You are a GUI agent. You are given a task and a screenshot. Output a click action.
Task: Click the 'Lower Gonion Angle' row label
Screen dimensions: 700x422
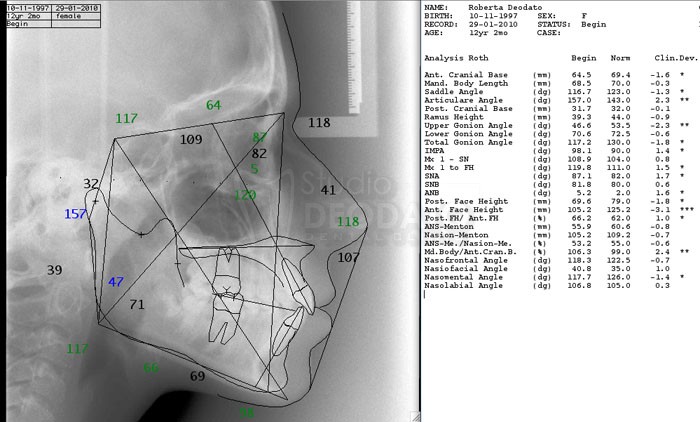coord(468,134)
